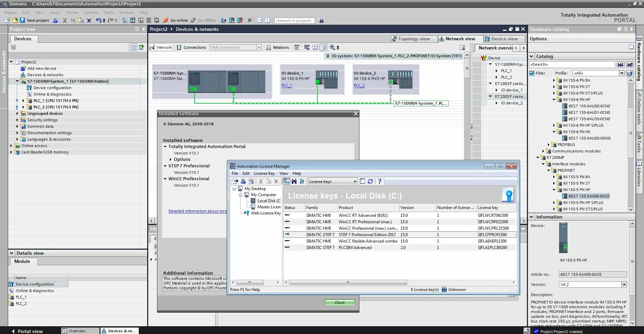Open the Options menu in the main menu bar
The width and height of the screenshot is (644, 334).
click(x=91, y=13)
